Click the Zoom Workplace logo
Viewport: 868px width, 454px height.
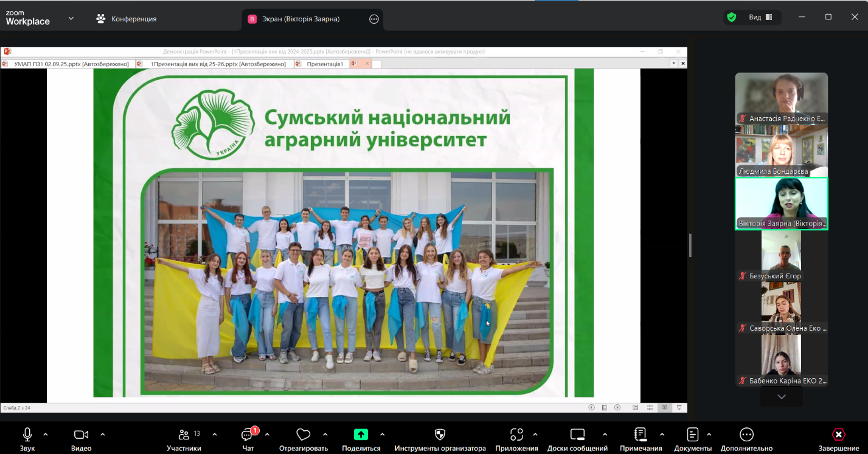27,18
